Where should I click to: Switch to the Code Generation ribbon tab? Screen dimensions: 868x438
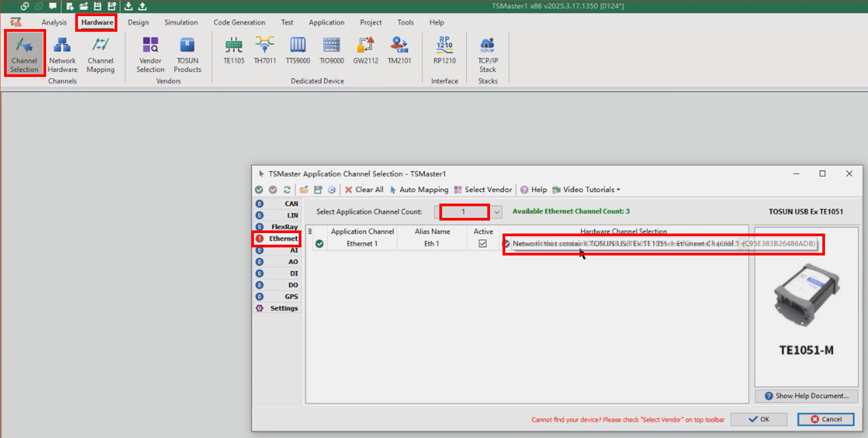239,22
